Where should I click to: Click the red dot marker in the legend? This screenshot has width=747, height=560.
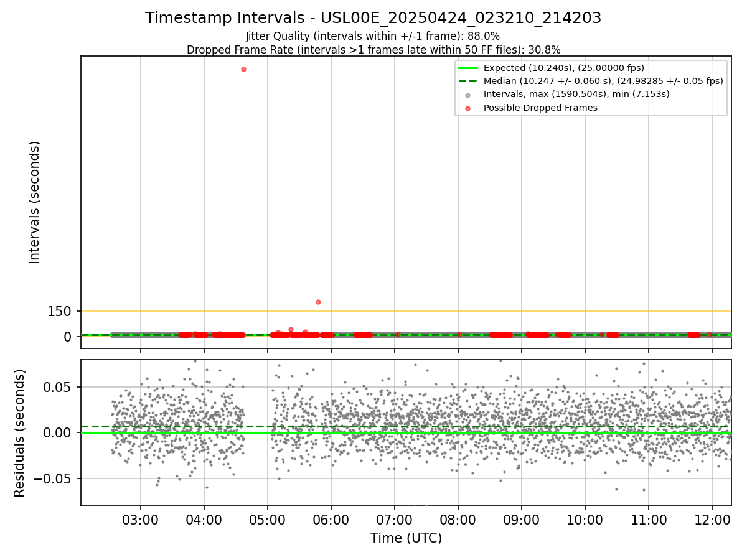[x=467, y=108]
